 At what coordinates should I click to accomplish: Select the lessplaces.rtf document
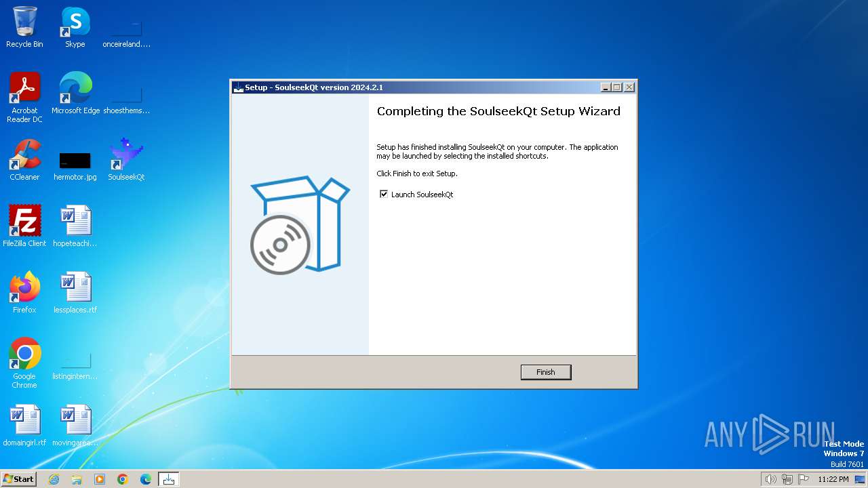[x=75, y=293]
